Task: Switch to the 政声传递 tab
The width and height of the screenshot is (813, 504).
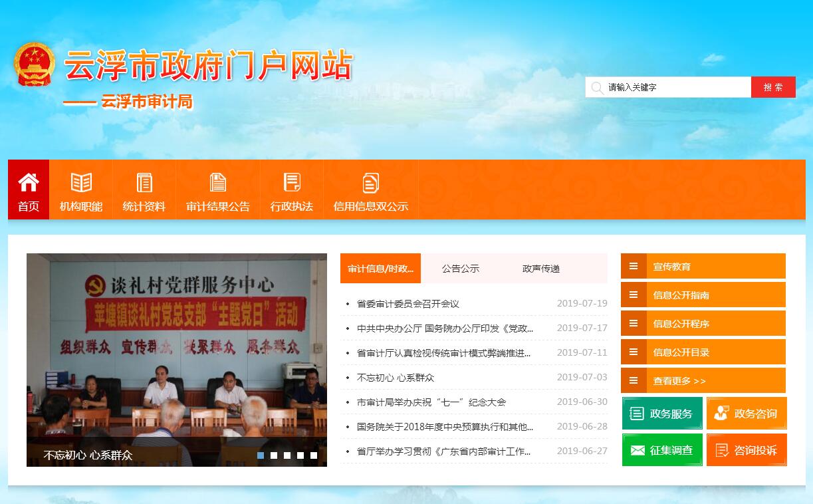Action: (540, 269)
